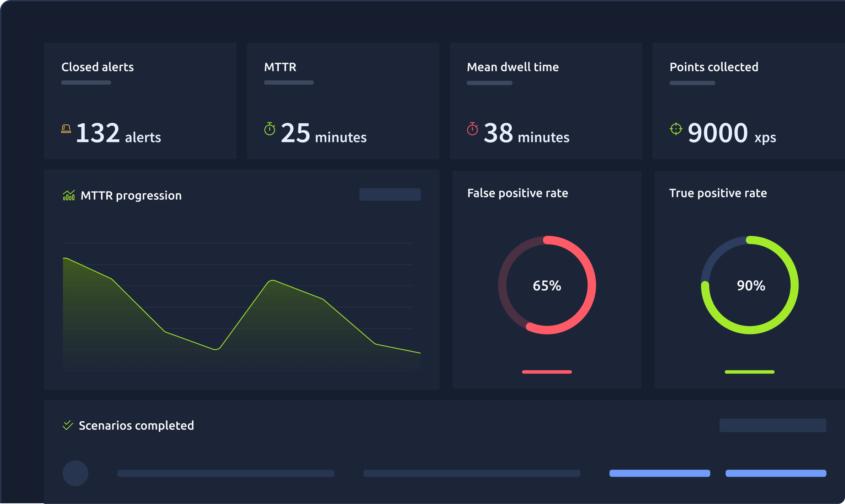Click the circular avatar in the scenarios list
845x504 pixels.
[x=75, y=473]
